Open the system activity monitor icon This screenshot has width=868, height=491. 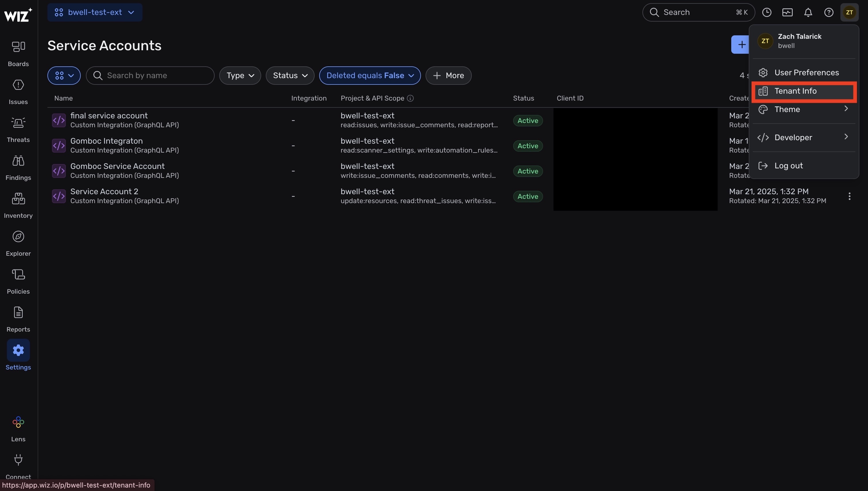[x=787, y=12]
